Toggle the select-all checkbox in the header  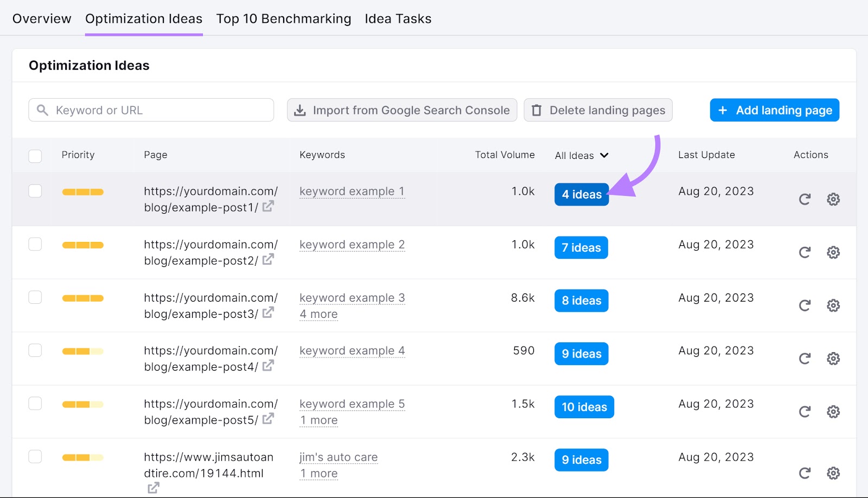(35, 156)
